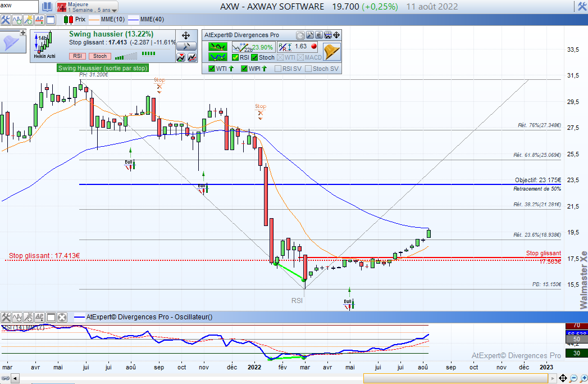The height and width of the screenshot is (384, 588).
Task: Click the 'Rét. 61.8%(25.069€)' retracement label
Action: [x=537, y=155]
